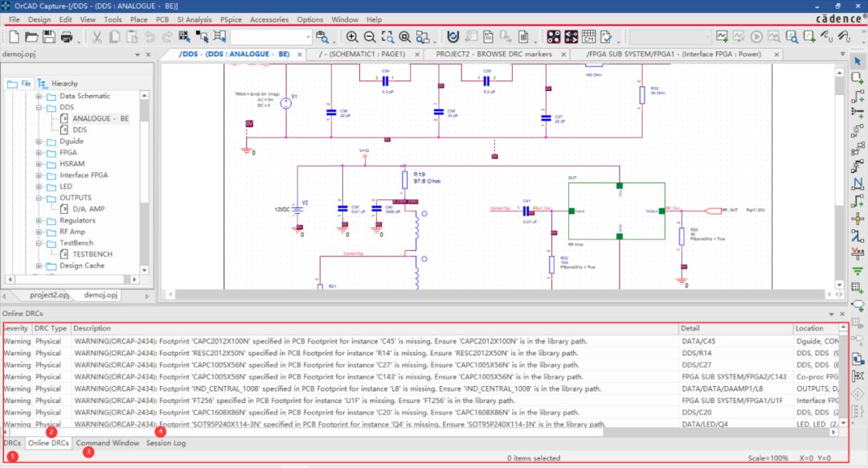
Task: Close the Online DRCs panel
Action: [842, 314]
